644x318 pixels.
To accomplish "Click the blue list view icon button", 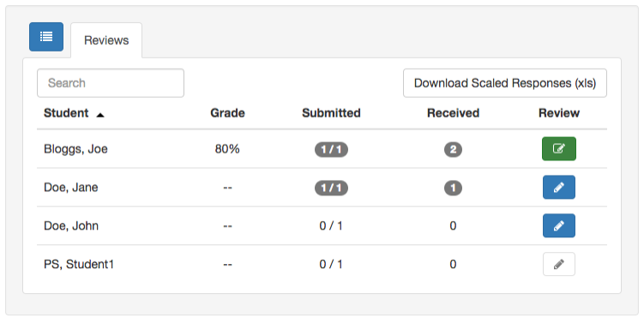I will point(46,37).
